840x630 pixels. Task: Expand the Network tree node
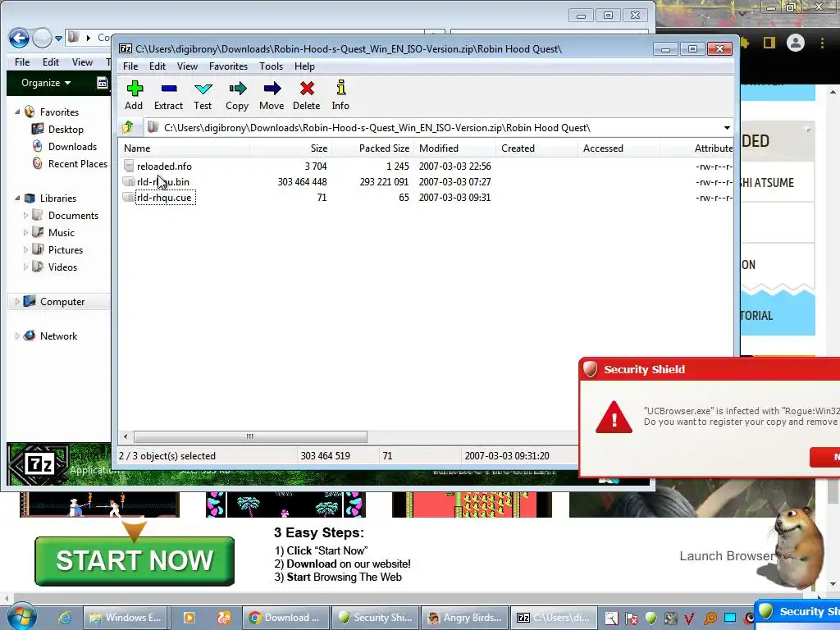(x=17, y=336)
